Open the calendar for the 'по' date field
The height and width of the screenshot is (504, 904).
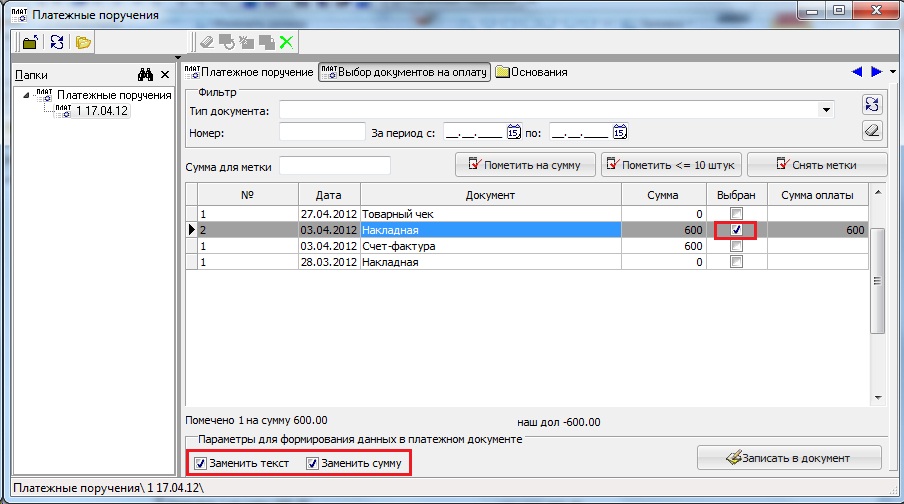[x=620, y=132]
